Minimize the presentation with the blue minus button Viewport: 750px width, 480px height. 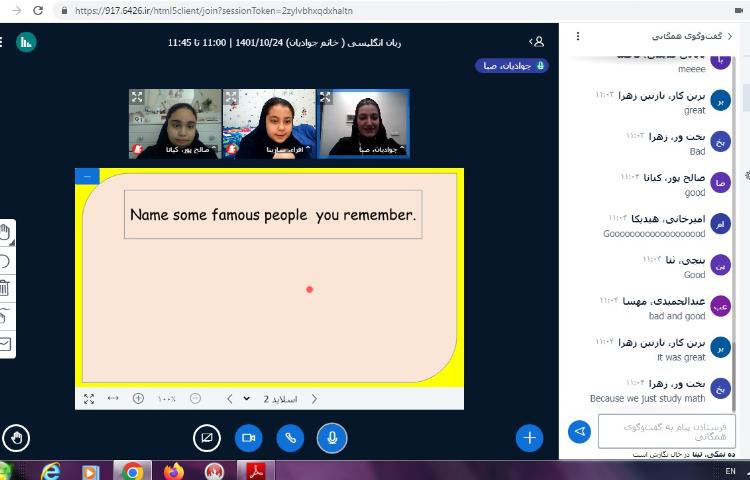click(87, 176)
